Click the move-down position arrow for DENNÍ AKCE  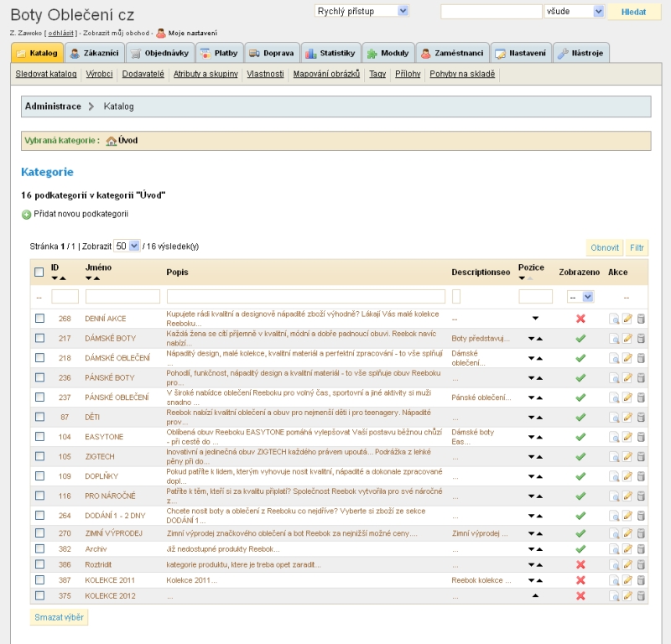(535, 319)
